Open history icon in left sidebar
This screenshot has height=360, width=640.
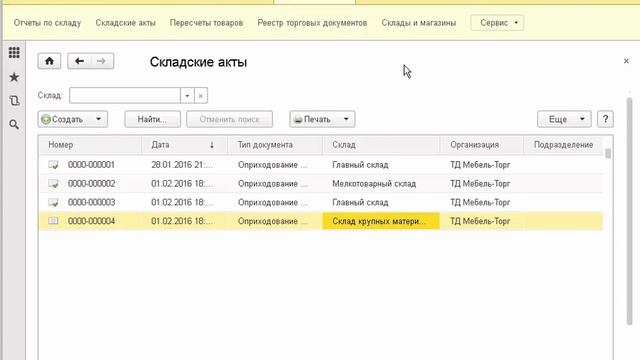click(x=14, y=100)
